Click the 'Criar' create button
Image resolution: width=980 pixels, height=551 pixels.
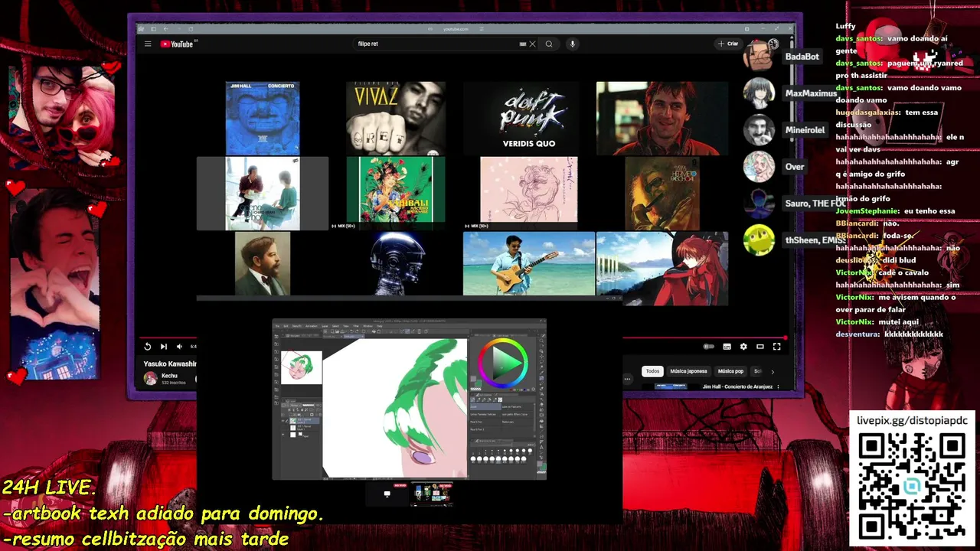pos(728,44)
